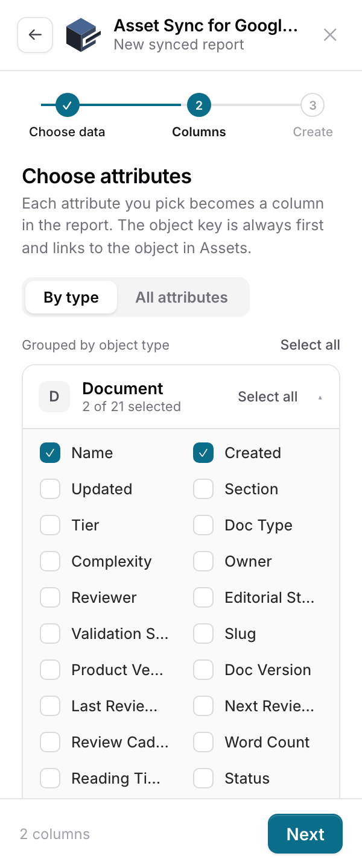
Task: Enable the Product Ve... checkbox
Action: pyautogui.click(x=50, y=670)
